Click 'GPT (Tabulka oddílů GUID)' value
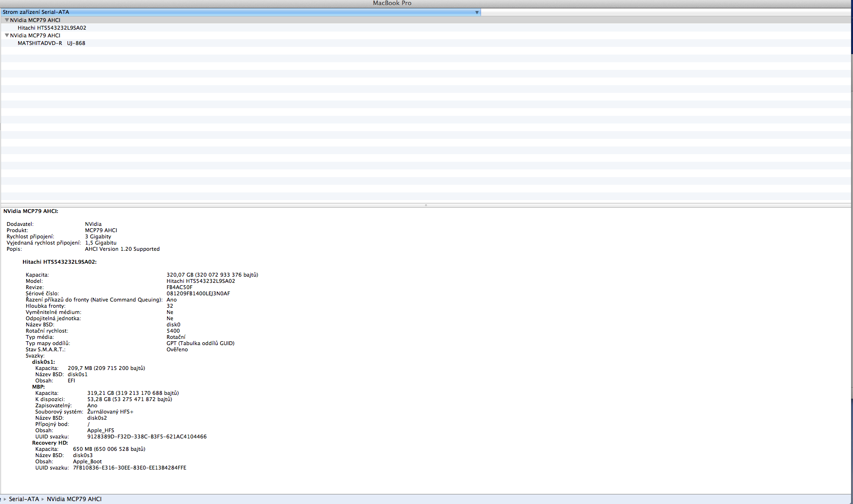This screenshot has width=853, height=504. (x=201, y=343)
